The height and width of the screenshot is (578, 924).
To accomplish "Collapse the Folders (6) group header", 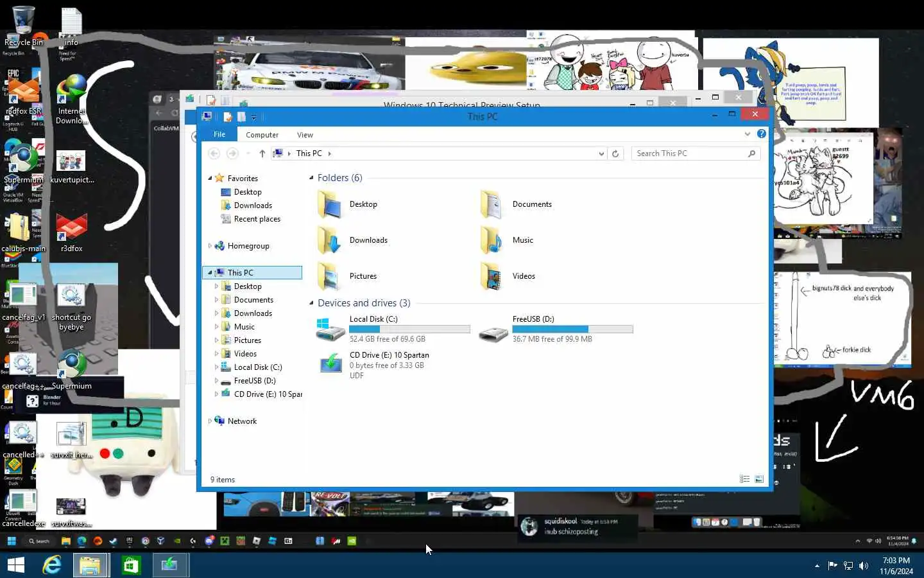I will [x=311, y=178].
